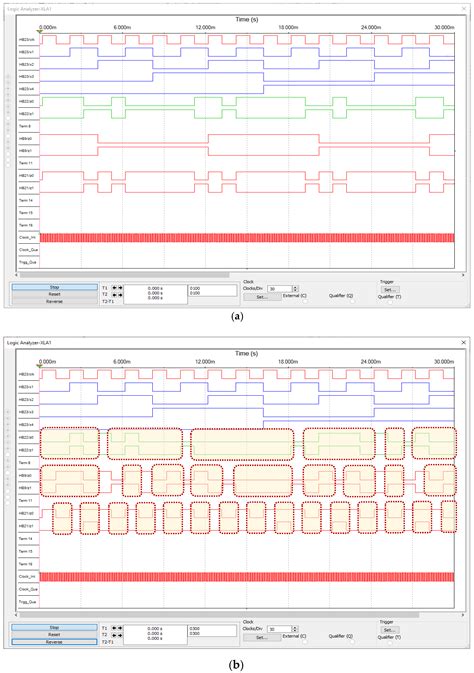
Task: Click Stop in the lower Logic Analyzer window
Action: [x=55, y=628]
